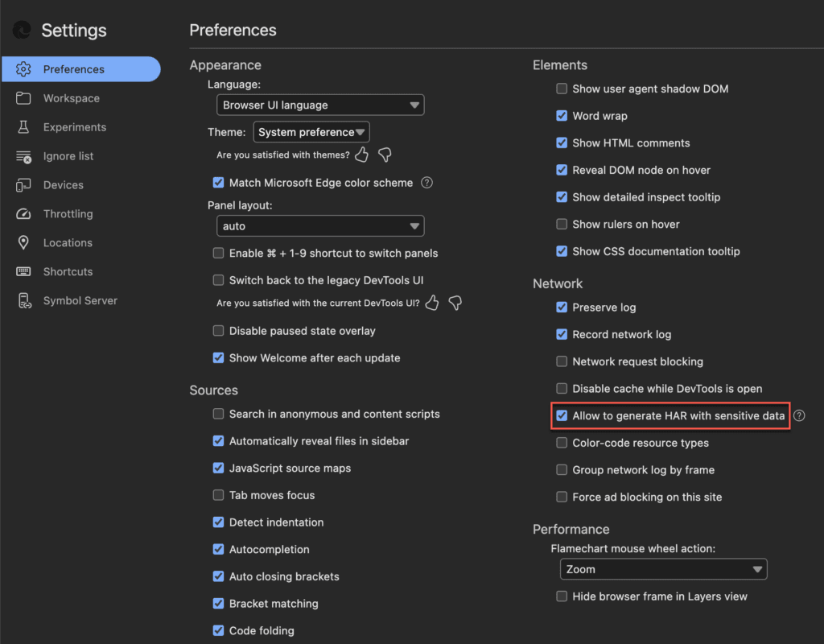Enable Show rulers on hover
Viewport: 824px width, 644px height.
click(561, 224)
